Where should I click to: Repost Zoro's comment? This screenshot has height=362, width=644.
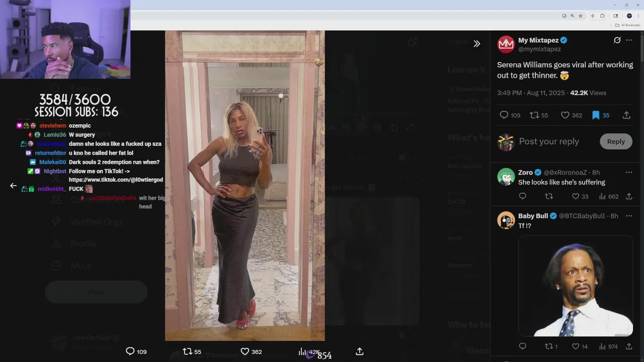(x=549, y=197)
